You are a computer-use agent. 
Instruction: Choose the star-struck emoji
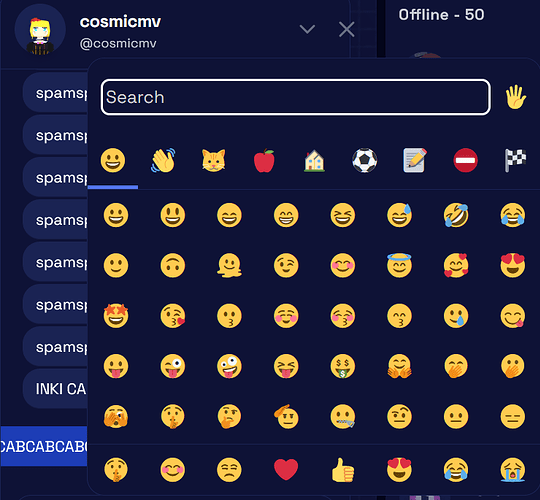pyautogui.click(x=116, y=316)
